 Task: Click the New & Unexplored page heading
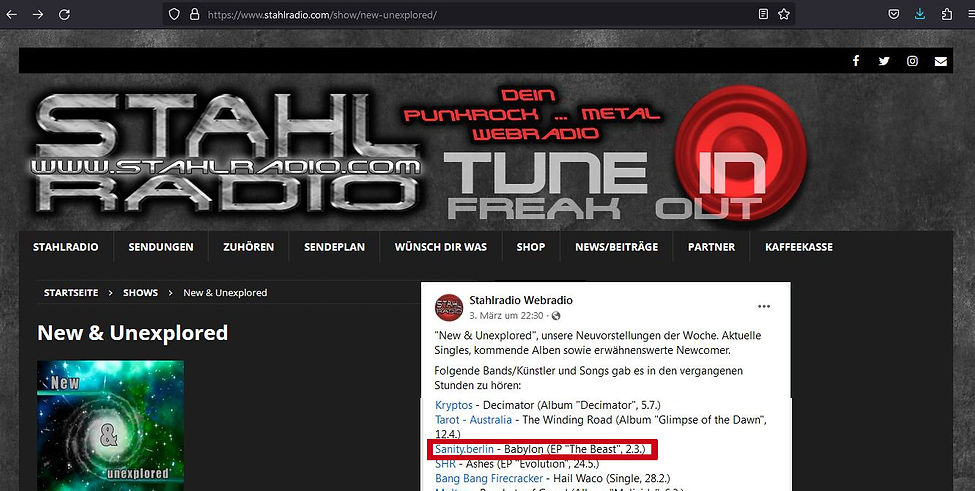point(132,333)
